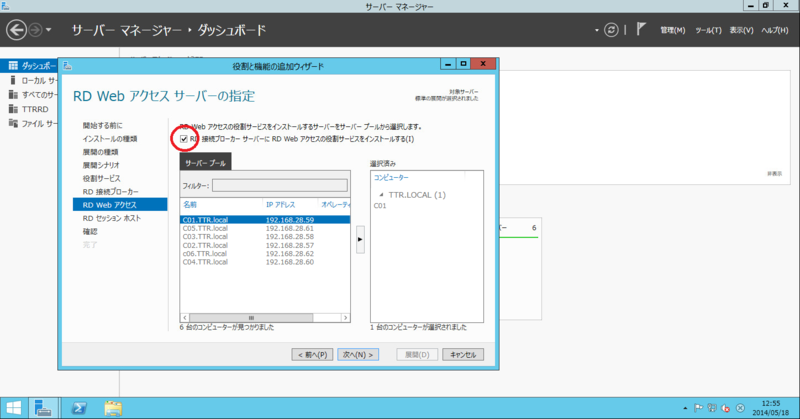Sort by the 名前 column header
This screenshot has height=419, width=800.
click(x=190, y=205)
